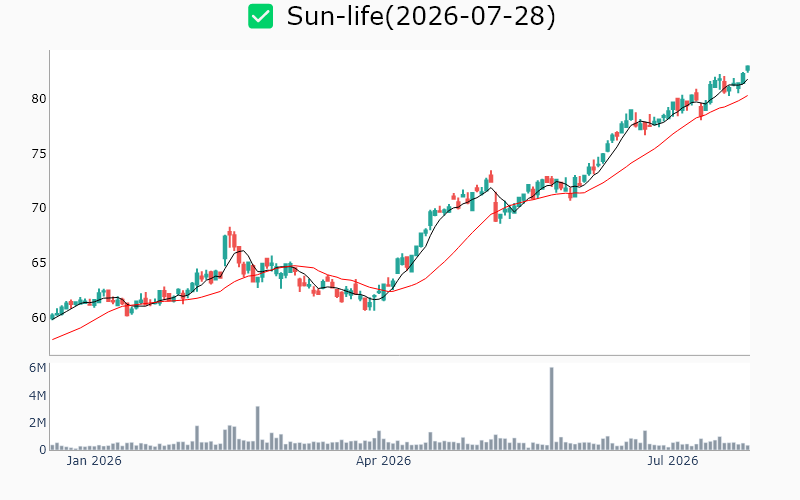The image size is (800, 500).
Task: Click the 0 volume axis label
Action: [x=43, y=449]
